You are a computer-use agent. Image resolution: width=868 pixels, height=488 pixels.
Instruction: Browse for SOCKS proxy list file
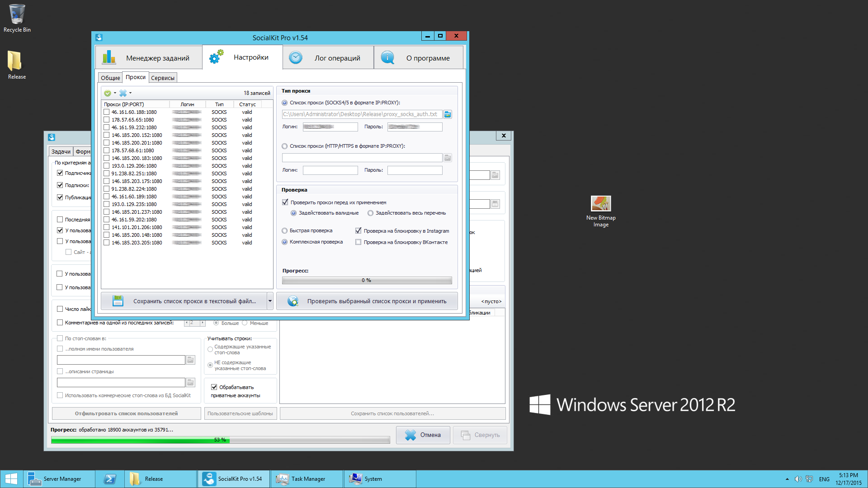point(448,114)
